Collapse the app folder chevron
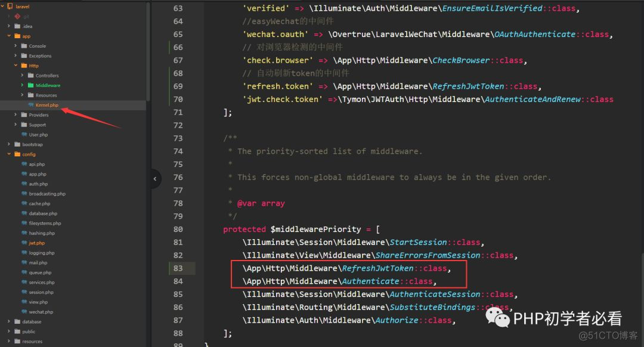Viewport: 644px width, 347px height. click(x=9, y=36)
